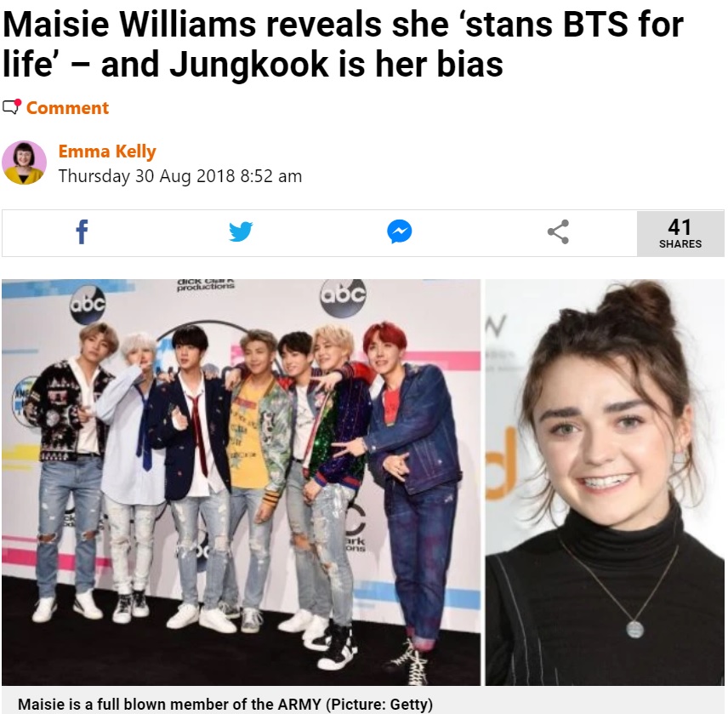Click Maisie's pendant necklace in portrait
The image size is (728, 714).
click(634, 630)
